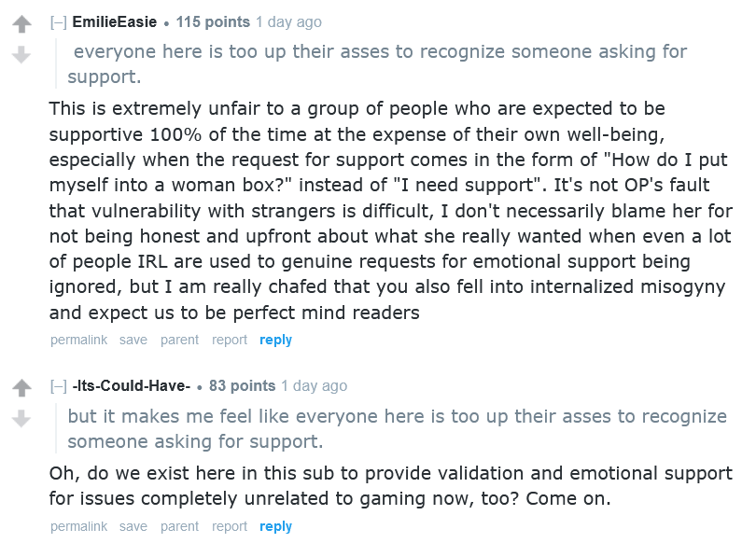Reply to EmilieEasie's comment
756x543 pixels.
coord(275,341)
